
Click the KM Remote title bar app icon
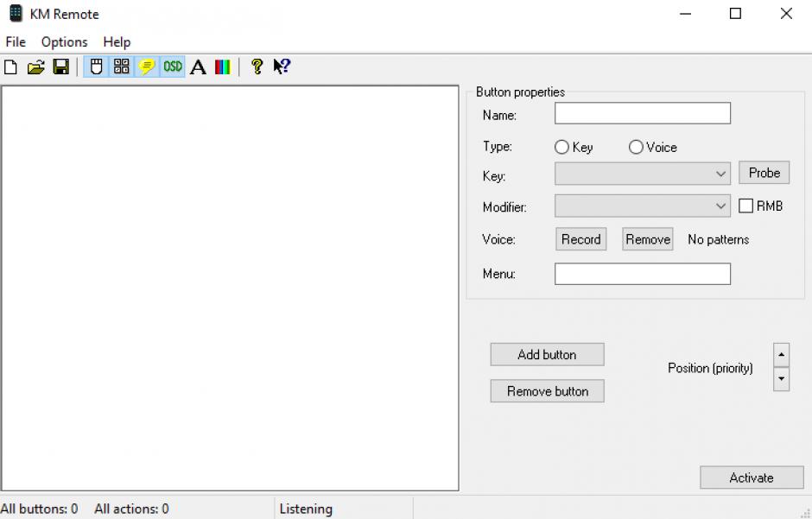16,14
